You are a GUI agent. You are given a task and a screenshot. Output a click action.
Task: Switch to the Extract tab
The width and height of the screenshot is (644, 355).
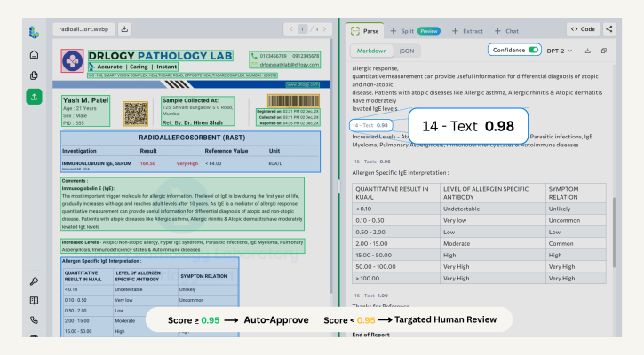[x=469, y=30]
